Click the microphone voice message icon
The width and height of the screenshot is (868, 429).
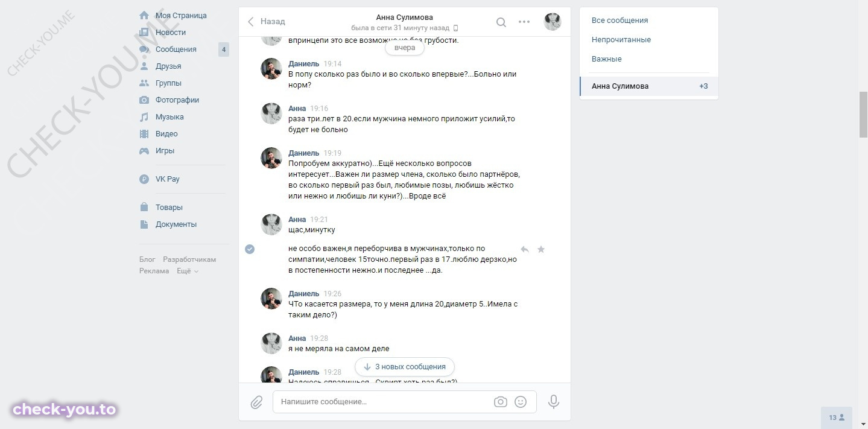554,402
